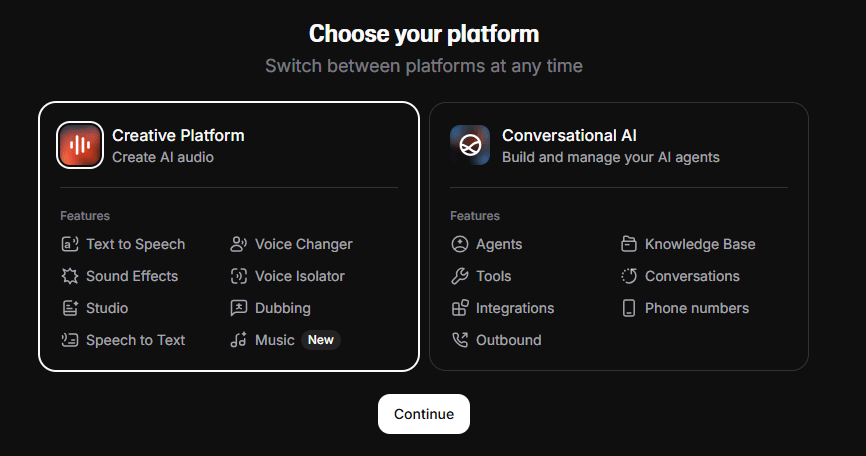
Task: Click the Voice Changer icon
Action: click(x=239, y=244)
